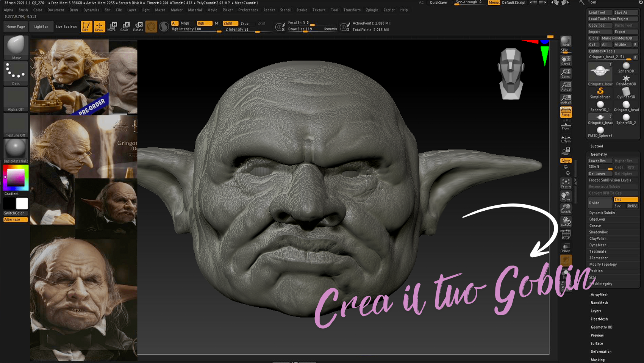
Task: Open the Preferences menu
Action: click(x=248, y=10)
